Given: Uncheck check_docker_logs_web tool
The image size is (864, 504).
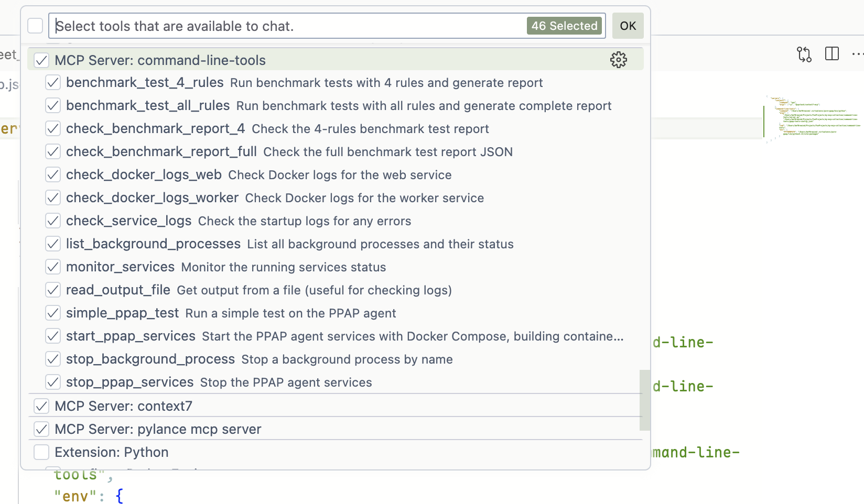Looking at the screenshot, I should coord(53,175).
